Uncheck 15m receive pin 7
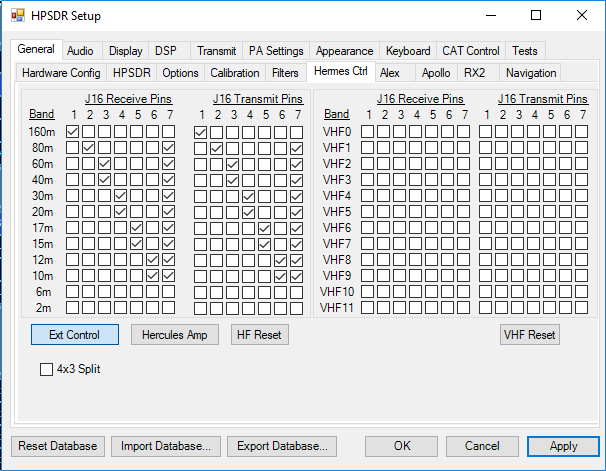 coord(169,244)
